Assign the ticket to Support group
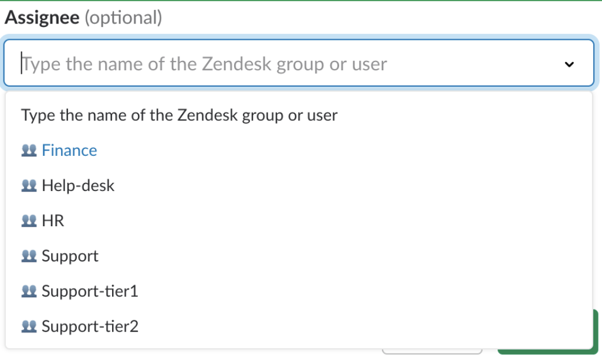Screen dimensions: 602x364 pos(70,256)
